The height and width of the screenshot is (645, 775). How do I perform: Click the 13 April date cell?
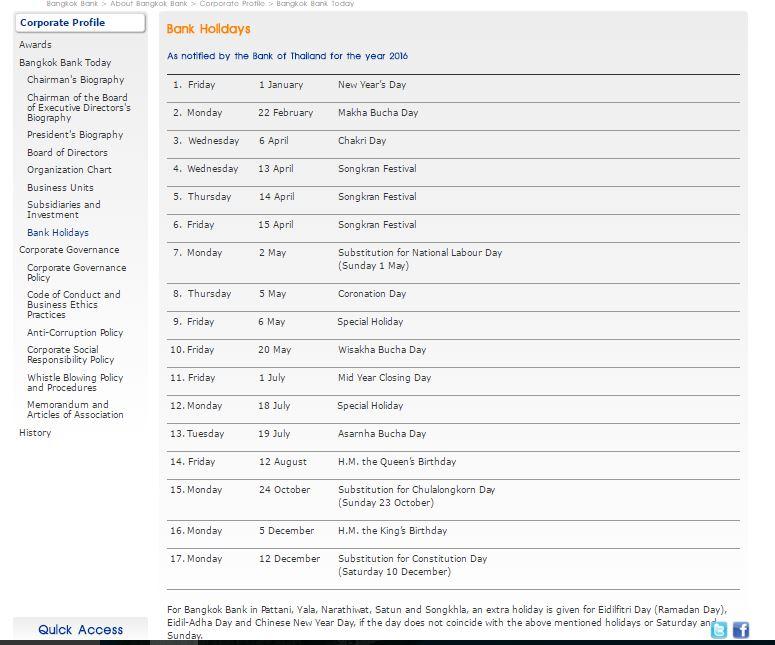click(x=276, y=169)
